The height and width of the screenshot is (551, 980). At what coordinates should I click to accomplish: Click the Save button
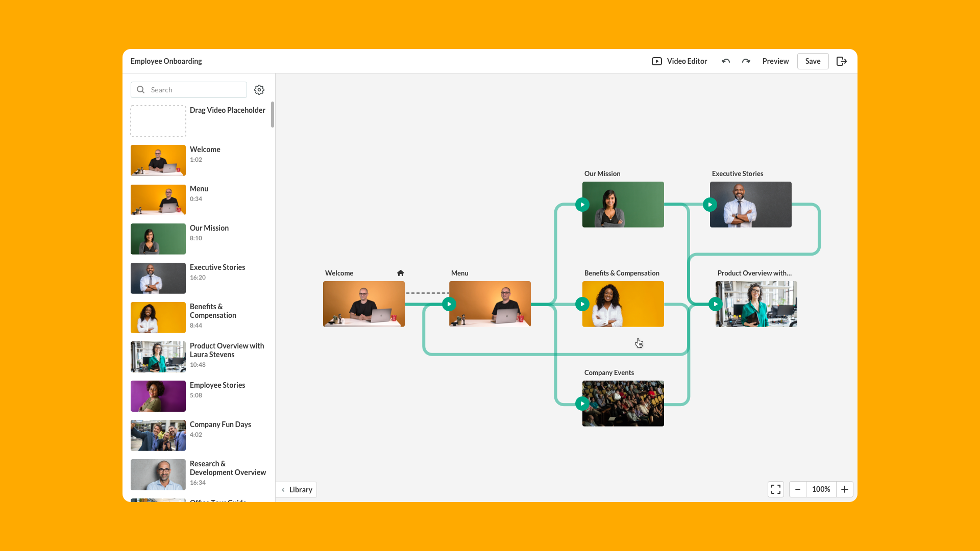click(x=813, y=61)
